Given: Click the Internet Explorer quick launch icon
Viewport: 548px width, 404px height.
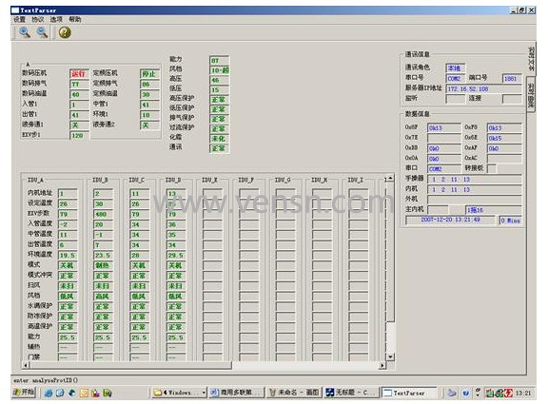Looking at the screenshot, I should 48,393.
